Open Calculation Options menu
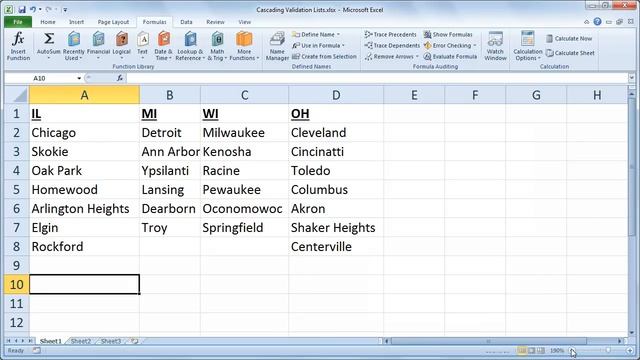 [x=527, y=46]
